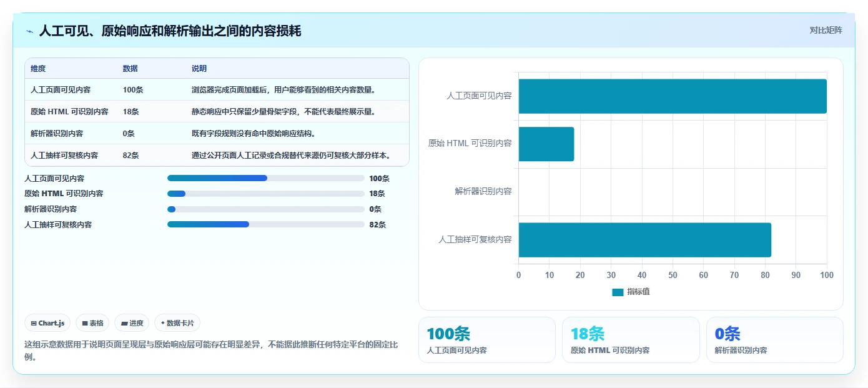The width and height of the screenshot is (868, 388).
Task: Click the lightning icon beside the panel title
Action: pos(30,31)
